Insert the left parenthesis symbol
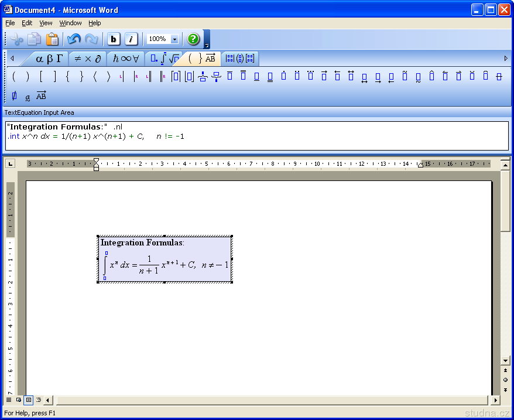 pos(13,76)
